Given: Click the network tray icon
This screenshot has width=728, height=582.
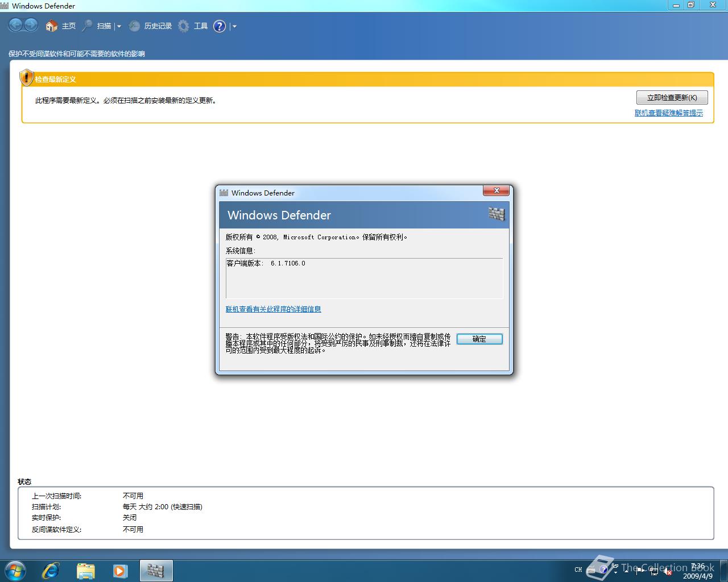Looking at the screenshot, I should [x=654, y=571].
